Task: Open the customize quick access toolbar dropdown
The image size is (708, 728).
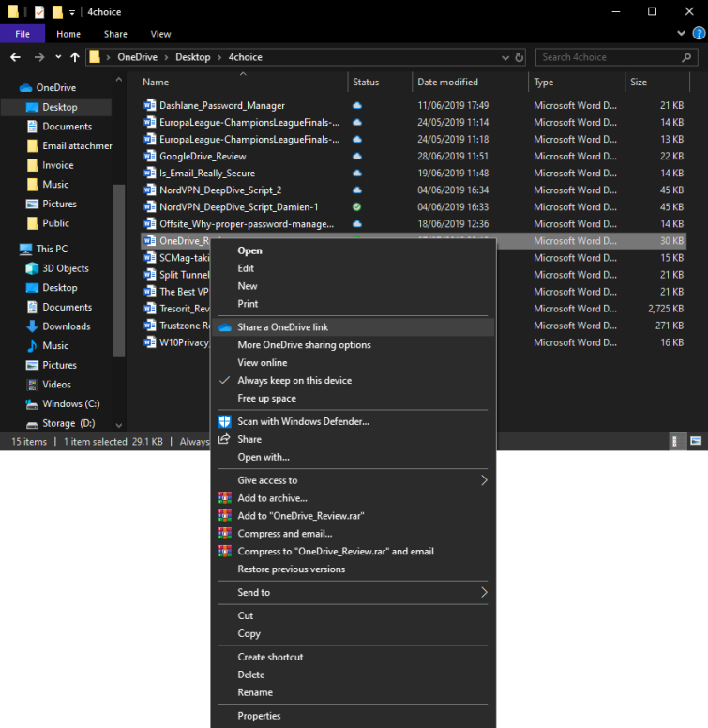Action: (72, 12)
